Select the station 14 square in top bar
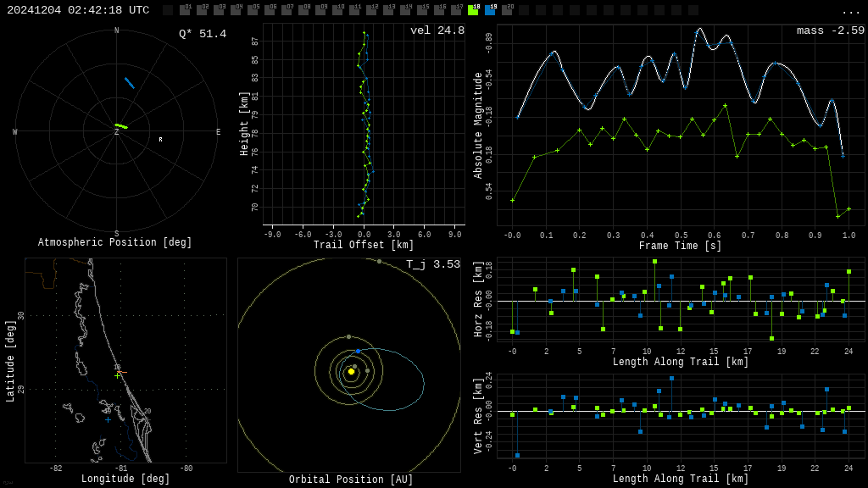The width and height of the screenshot is (868, 488). pos(406,10)
